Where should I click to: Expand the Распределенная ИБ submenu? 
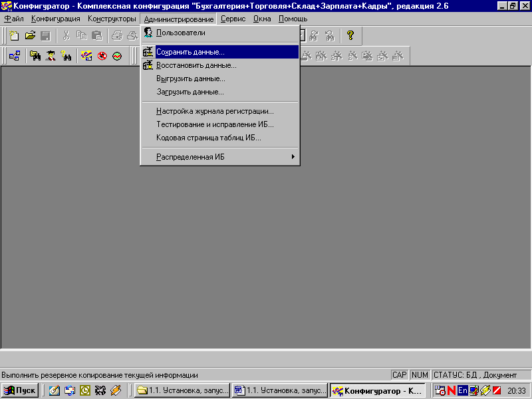pyautogui.click(x=220, y=157)
